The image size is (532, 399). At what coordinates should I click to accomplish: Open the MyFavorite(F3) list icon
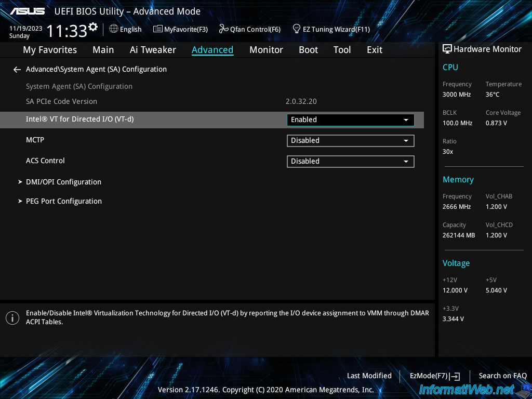157,29
